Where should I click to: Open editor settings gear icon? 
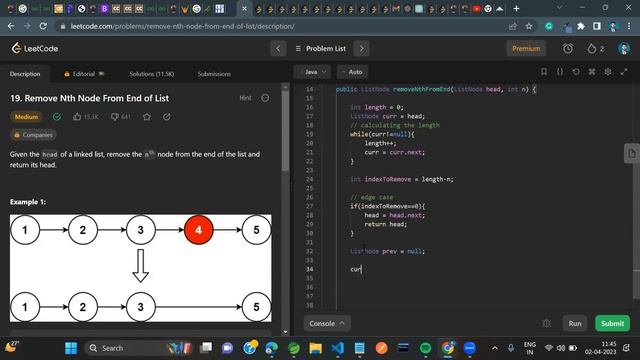pyautogui.click(x=608, y=72)
